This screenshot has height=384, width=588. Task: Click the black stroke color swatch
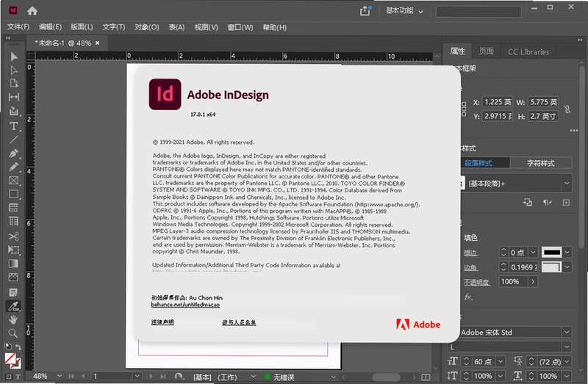click(552, 252)
